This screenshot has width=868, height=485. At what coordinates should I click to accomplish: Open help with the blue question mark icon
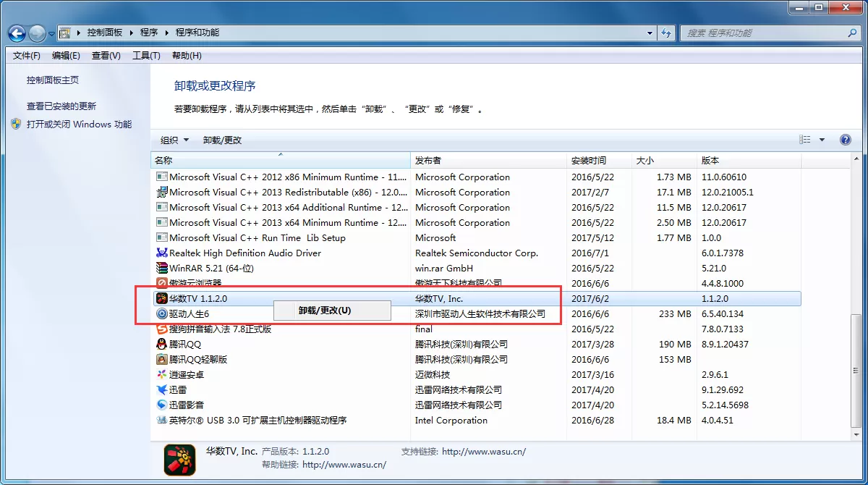(x=845, y=140)
